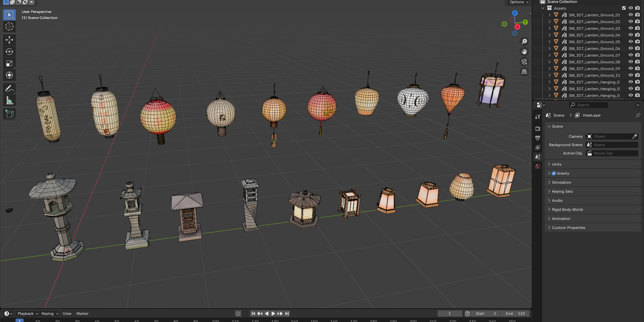This screenshot has height=322, width=644.
Task: Click the viewport zoom magnifier icon
Action: [x=524, y=41]
